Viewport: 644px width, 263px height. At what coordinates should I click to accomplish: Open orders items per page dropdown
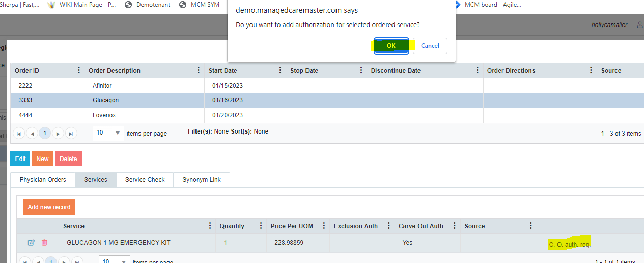(108, 133)
